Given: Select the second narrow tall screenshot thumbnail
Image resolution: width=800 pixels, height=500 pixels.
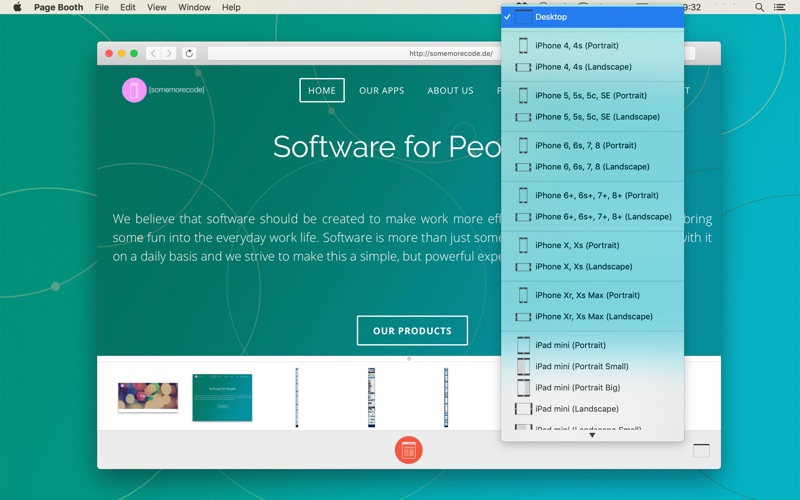Looking at the screenshot, I should pos(371,397).
